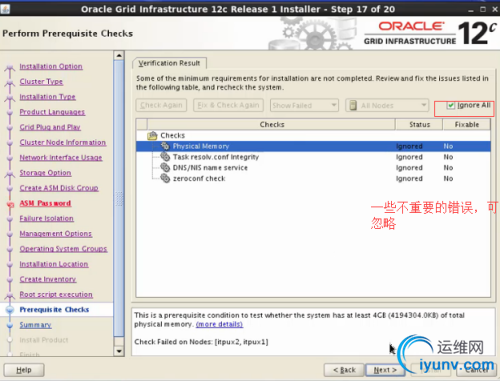Click the No fixable value for Task resolv.conf

point(448,157)
